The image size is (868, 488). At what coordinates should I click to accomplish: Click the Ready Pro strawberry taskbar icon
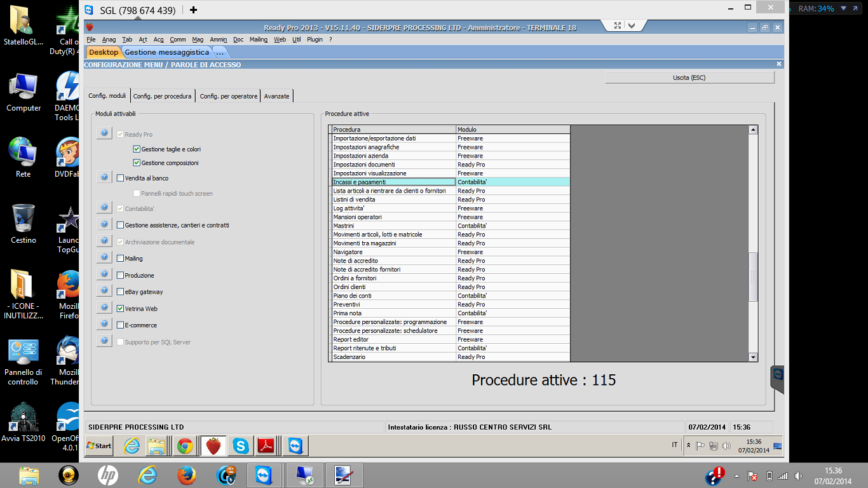coord(214,446)
